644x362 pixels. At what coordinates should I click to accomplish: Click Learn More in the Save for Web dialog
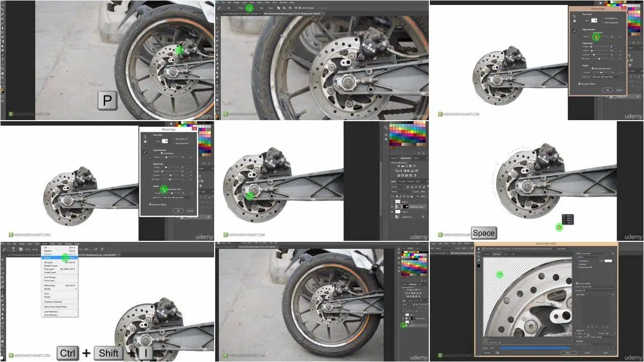pyautogui.click(x=561, y=249)
